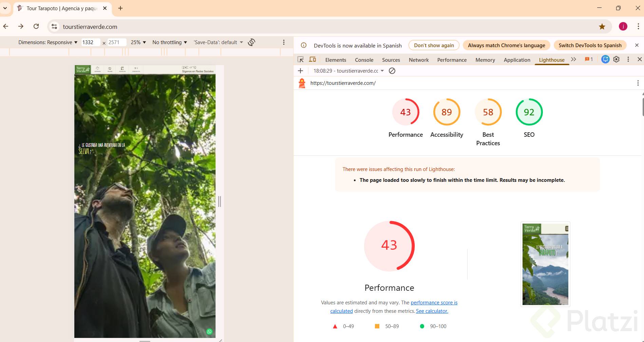The image size is (644, 342).
Task: Open the tab search chevron
Action: coord(5,8)
